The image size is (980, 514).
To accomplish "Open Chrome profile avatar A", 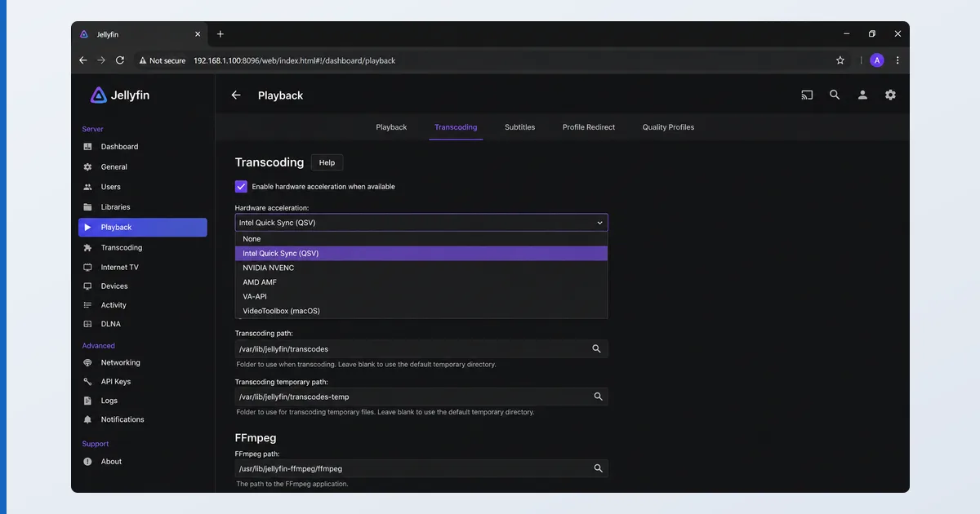I will [x=877, y=60].
